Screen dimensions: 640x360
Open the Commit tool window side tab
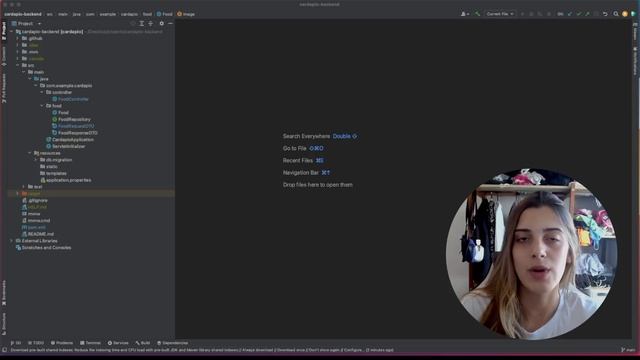(x=4, y=56)
